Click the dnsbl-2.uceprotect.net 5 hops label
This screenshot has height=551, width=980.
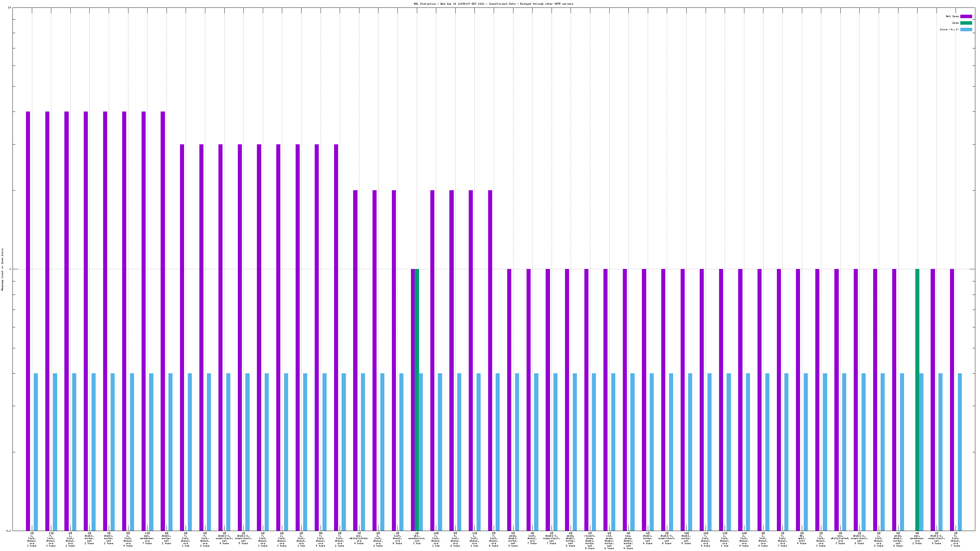point(243,538)
